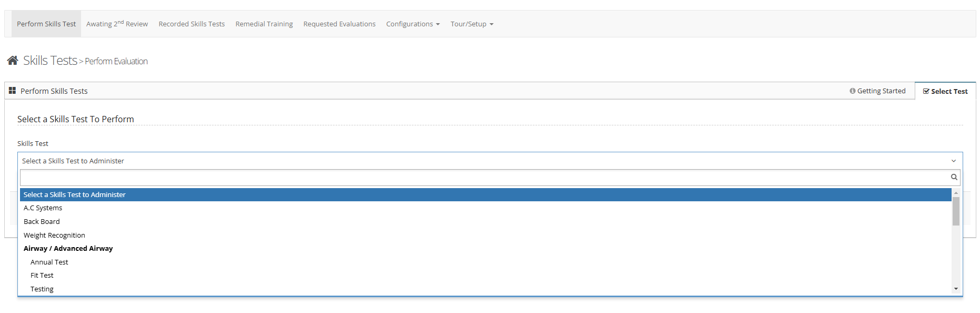Switch to the Select Test tab
Image resolution: width=980 pixels, height=313 pixels.
tap(945, 91)
